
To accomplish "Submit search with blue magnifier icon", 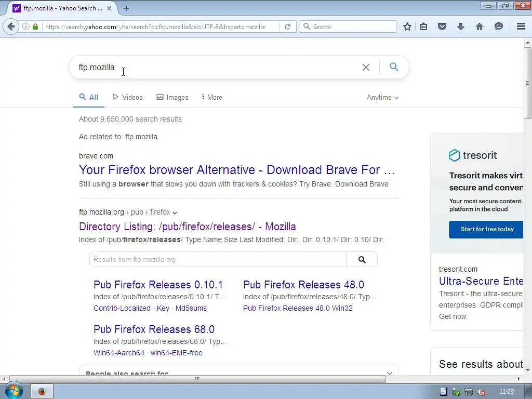I will point(394,67).
